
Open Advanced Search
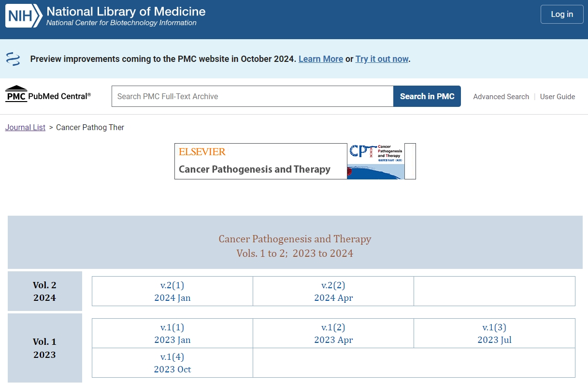coord(501,97)
